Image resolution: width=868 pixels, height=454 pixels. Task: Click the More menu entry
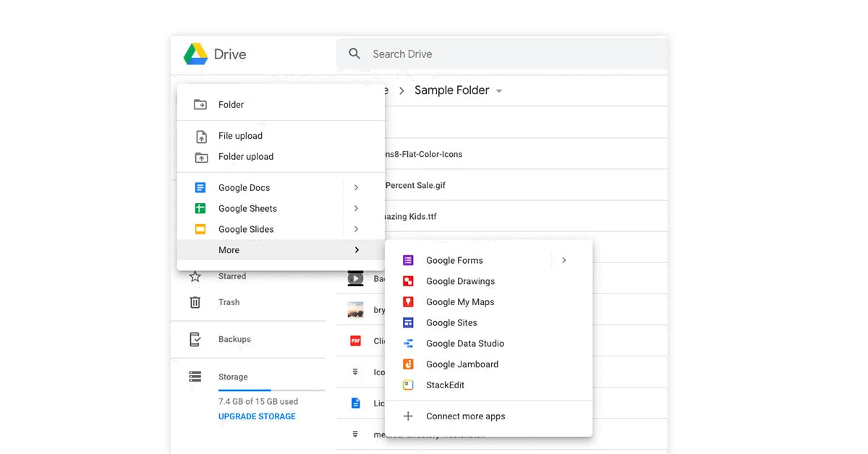229,249
